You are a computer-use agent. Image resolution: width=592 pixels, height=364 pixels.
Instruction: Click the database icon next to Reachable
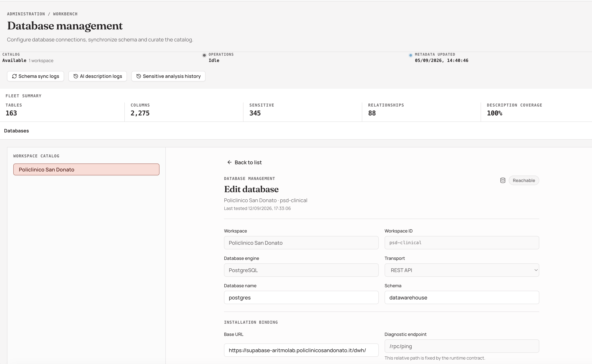point(503,181)
